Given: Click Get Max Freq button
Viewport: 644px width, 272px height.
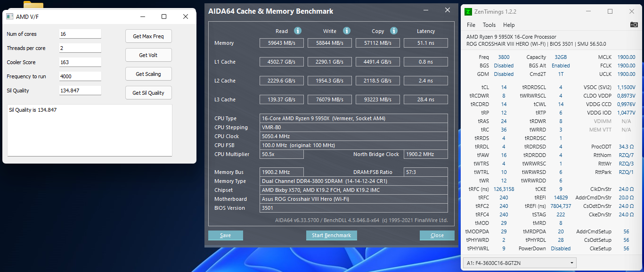Looking at the screenshot, I should tap(148, 36).
